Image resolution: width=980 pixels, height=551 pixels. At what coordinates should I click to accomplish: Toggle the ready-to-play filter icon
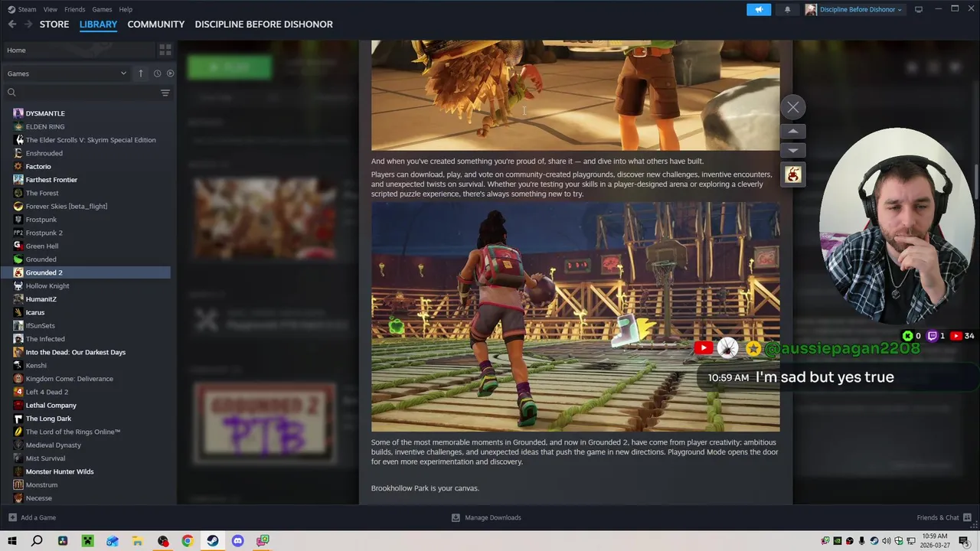tap(170, 73)
